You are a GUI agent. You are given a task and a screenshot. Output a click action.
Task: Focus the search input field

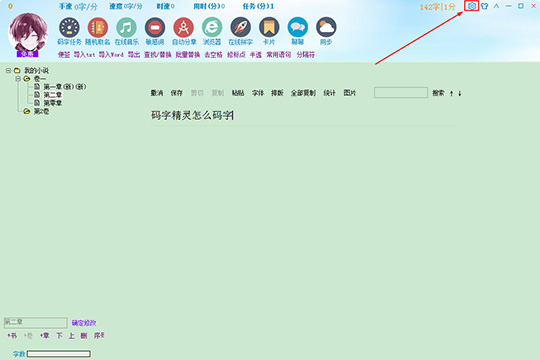point(401,93)
